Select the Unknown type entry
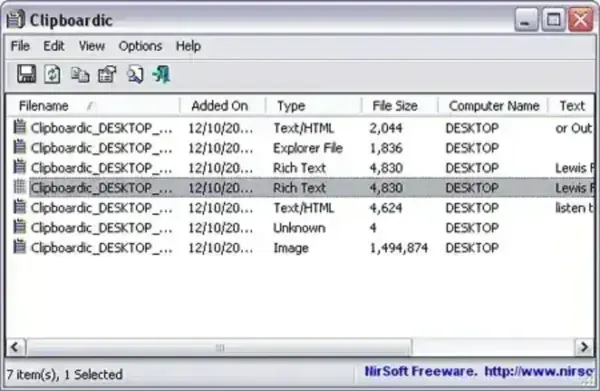The image size is (600, 391). tap(299, 228)
